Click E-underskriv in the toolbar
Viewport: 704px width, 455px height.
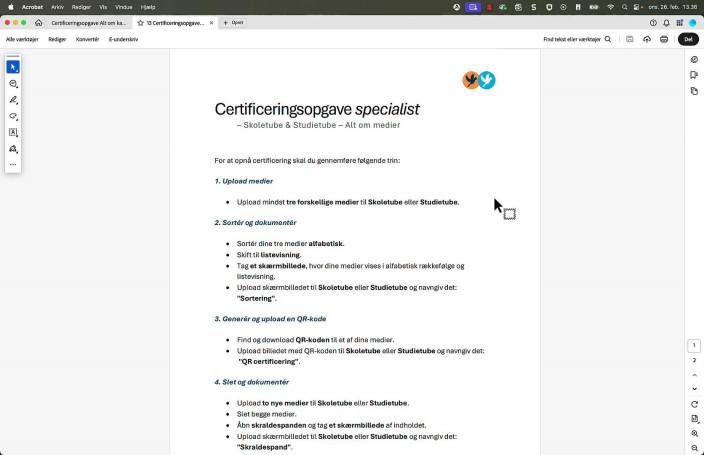(123, 39)
